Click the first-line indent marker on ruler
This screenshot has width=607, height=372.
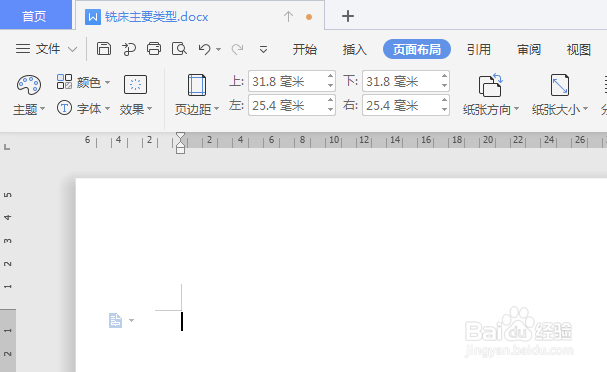[180, 135]
